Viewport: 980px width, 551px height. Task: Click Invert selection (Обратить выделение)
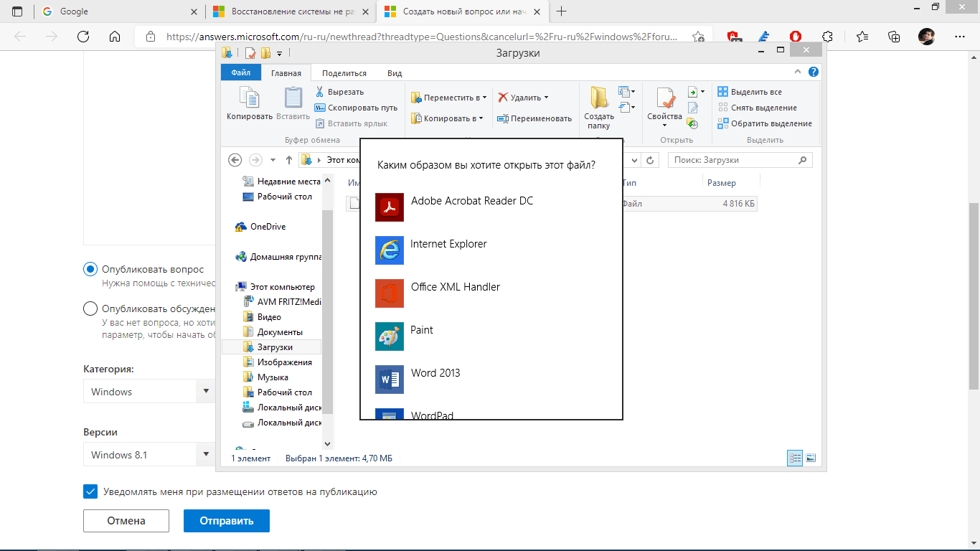click(x=765, y=123)
